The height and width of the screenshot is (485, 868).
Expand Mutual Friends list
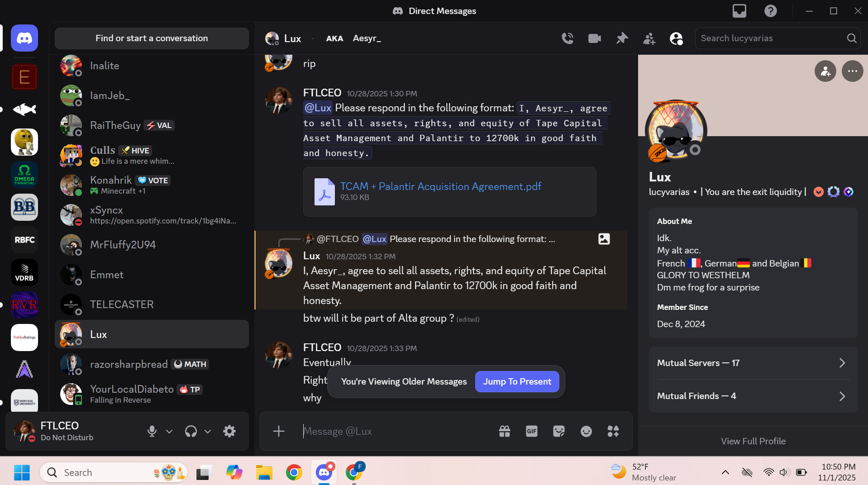pos(753,396)
